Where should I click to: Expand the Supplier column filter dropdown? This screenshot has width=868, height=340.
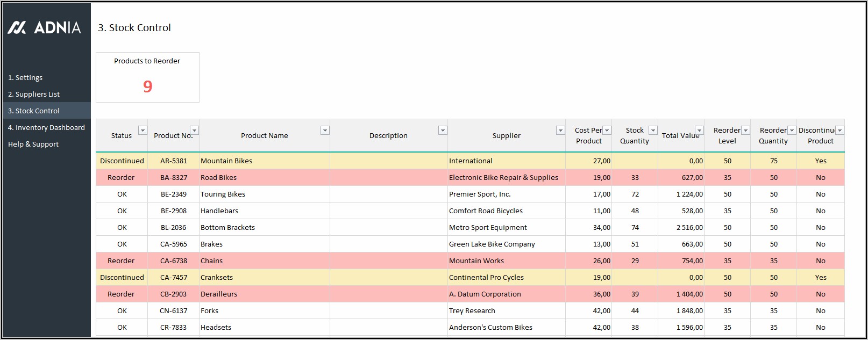[x=560, y=131]
